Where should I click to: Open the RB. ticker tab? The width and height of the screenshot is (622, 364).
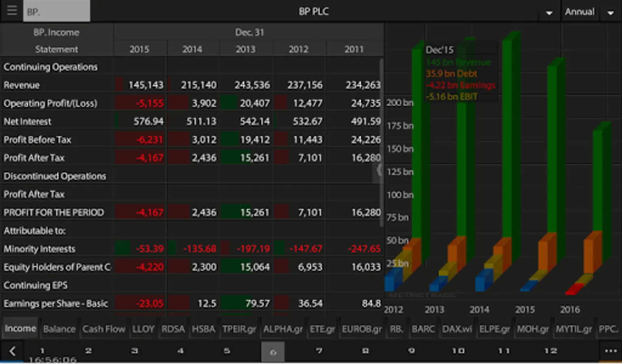(396, 329)
